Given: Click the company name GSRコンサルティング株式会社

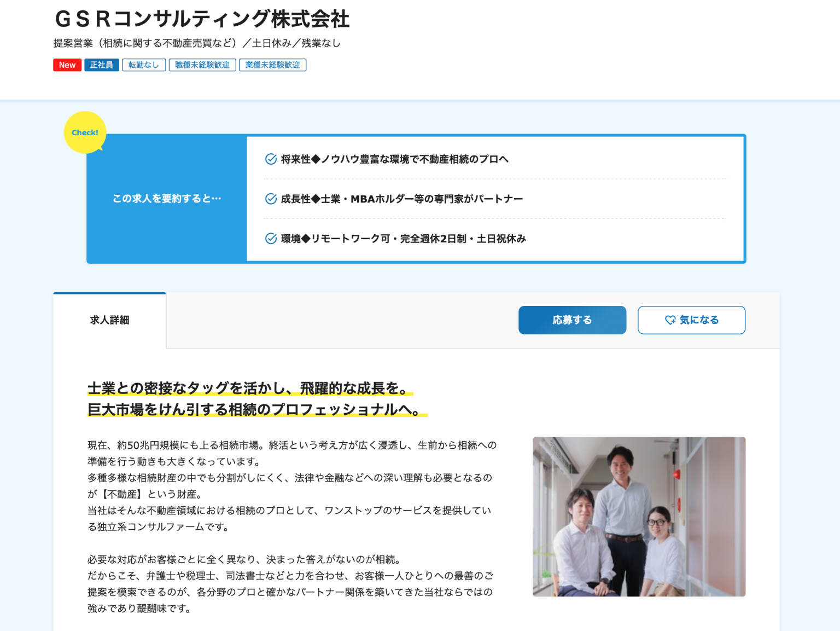Looking at the screenshot, I should coord(202,19).
